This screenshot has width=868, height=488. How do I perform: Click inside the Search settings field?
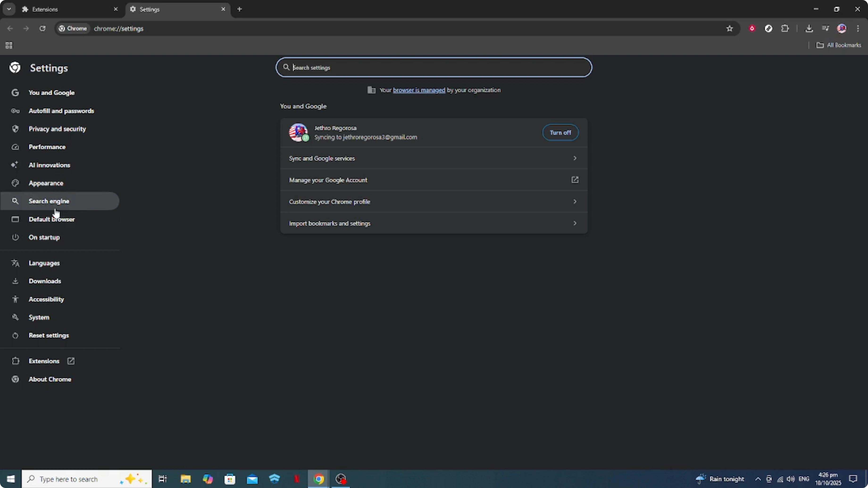434,67
